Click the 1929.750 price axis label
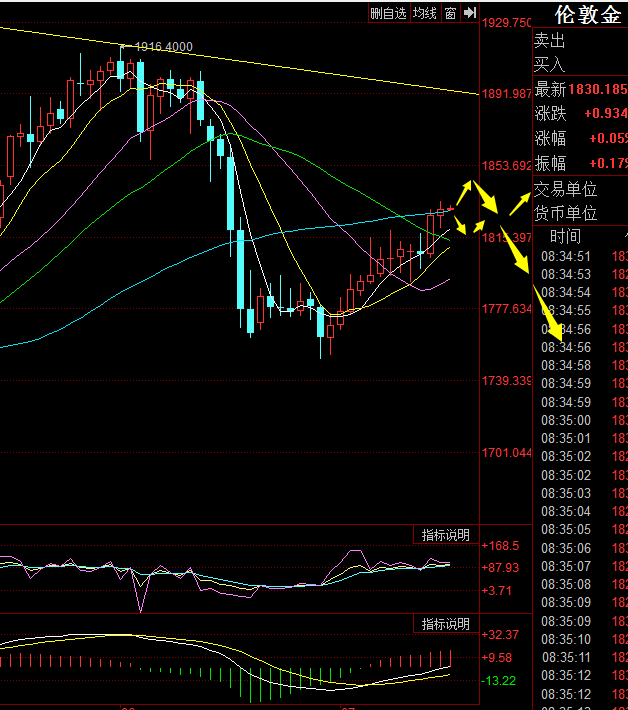628x710 pixels. point(507,23)
